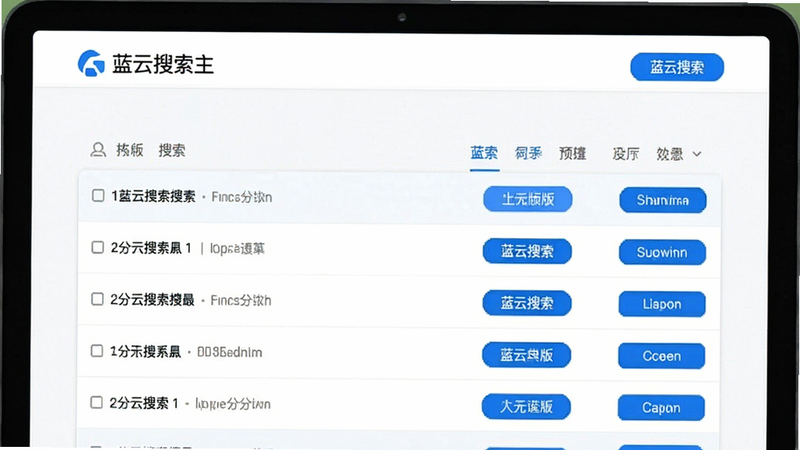The width and height of the screenshot is (800, 450).
Task: Click the Liapon button
Action: click(x=662, y=304)
